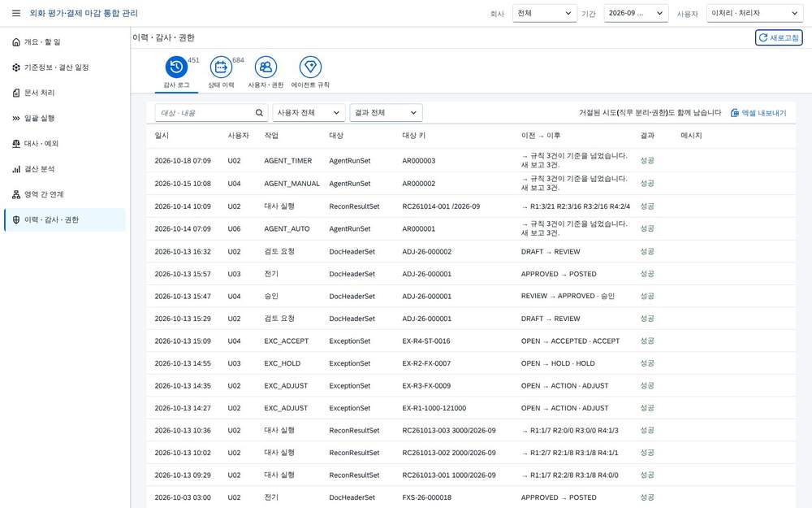Click target key EX-R1-1000-121000

coord(434,408)
